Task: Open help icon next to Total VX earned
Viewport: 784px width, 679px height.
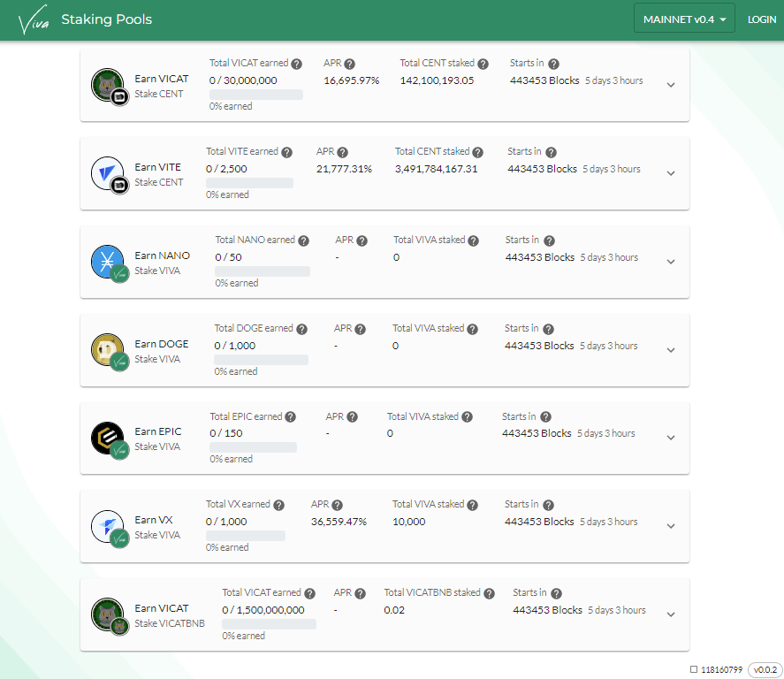Action: 278,506
